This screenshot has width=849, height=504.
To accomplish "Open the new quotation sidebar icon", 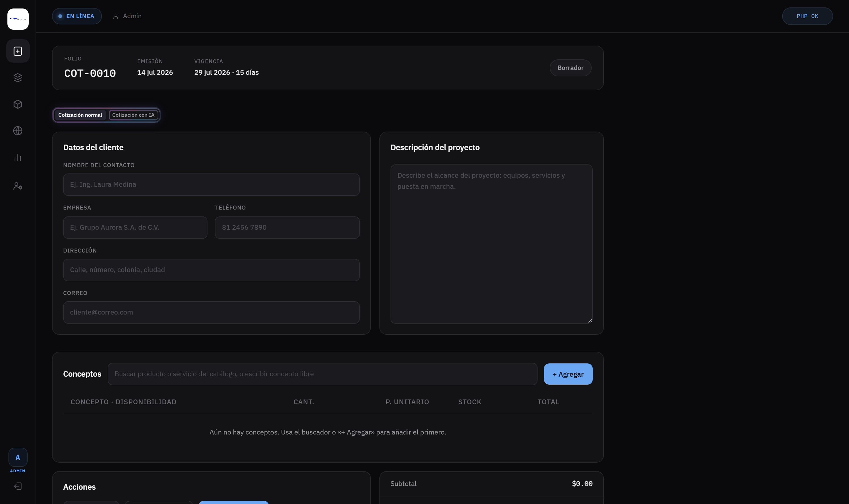I will point(18,51).
